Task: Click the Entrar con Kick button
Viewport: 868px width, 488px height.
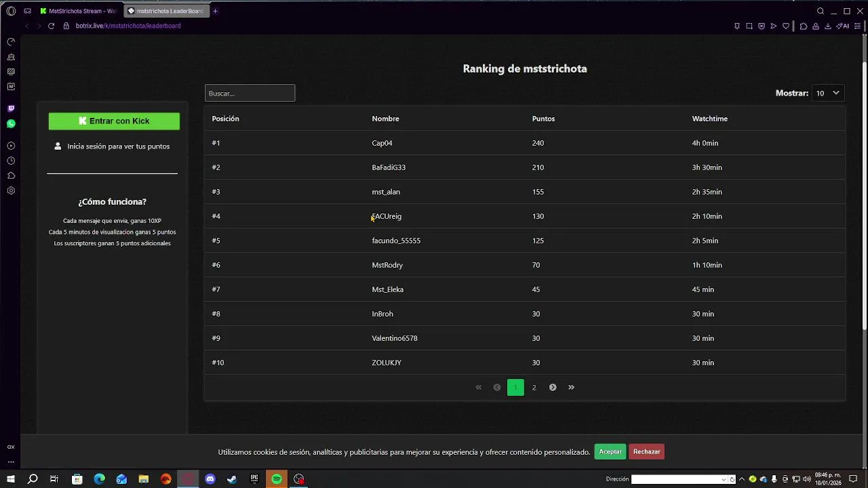Action: pos(114,121)
